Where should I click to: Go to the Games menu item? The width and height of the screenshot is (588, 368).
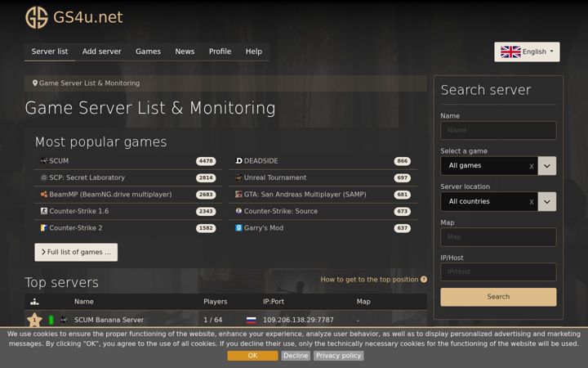coord(148,52)
